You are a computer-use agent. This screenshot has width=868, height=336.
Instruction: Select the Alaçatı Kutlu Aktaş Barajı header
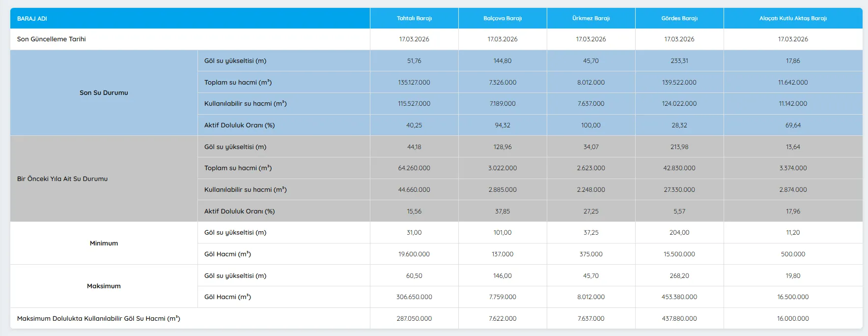pyautogui.click(x=793, y=19)
